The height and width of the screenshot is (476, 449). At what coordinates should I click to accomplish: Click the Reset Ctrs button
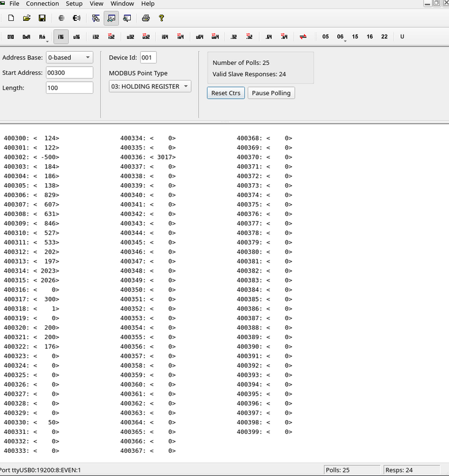pyautogui.click(x=226, y=93)
